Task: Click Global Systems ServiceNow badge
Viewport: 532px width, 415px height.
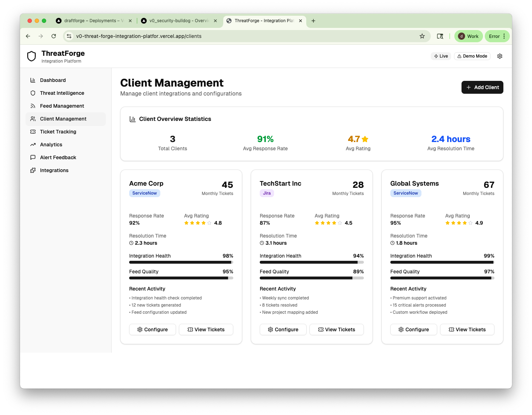Action: tap(406, 193)
